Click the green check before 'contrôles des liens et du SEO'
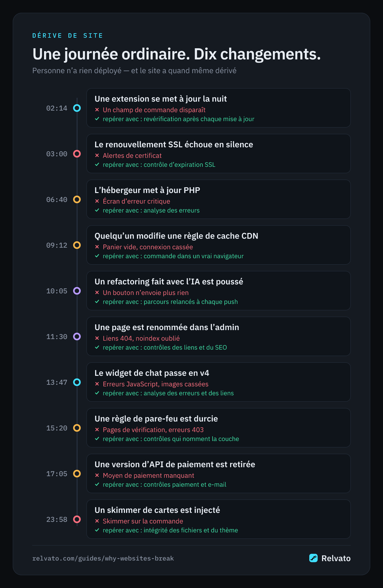This screenshot has height=588, width=383. [x=97, y=347]
